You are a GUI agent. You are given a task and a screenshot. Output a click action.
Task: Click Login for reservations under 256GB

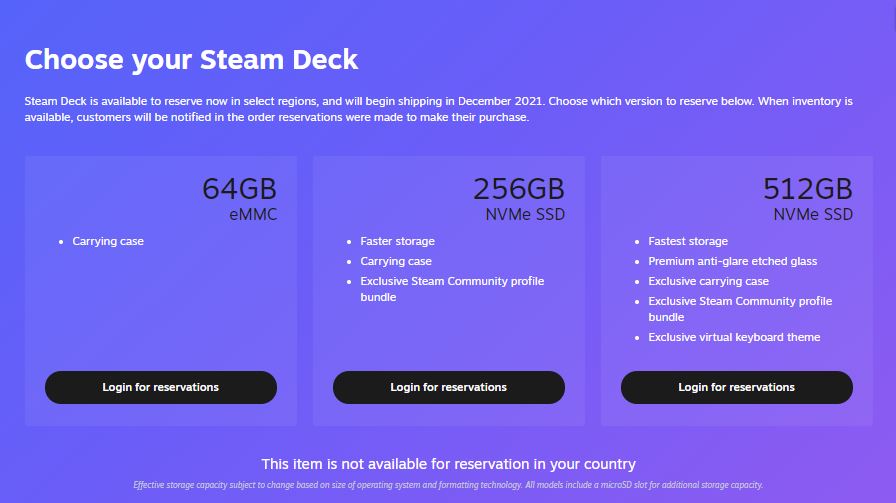tap(449, 388)
